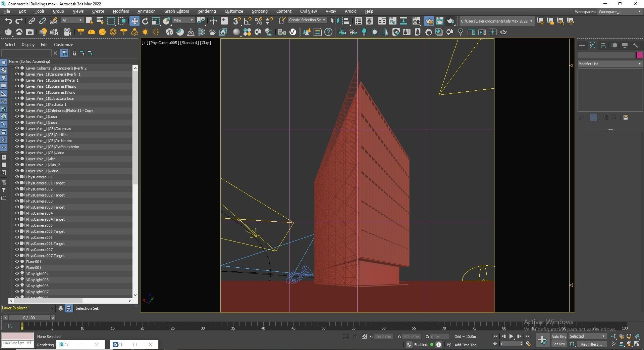644x350 pixels.
Task: Click the Scene Explorer search field
Action: click(26, 53)
